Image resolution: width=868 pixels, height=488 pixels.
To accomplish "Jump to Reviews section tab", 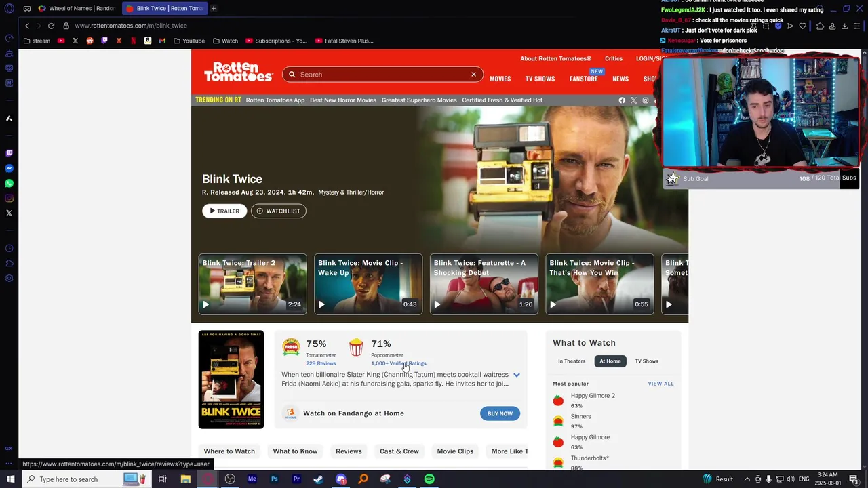I will (x=349, y=451).
